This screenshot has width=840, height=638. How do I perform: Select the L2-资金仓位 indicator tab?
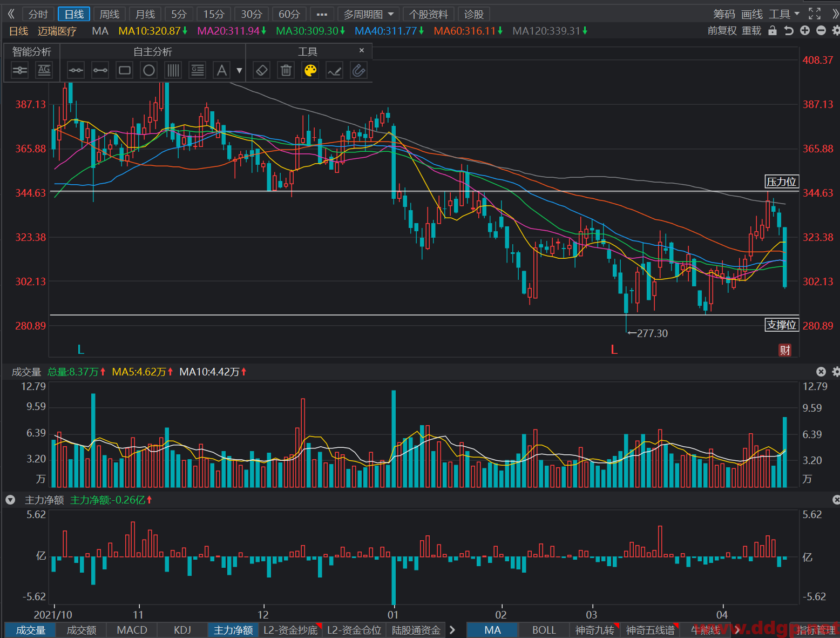(x=354, y=630)
